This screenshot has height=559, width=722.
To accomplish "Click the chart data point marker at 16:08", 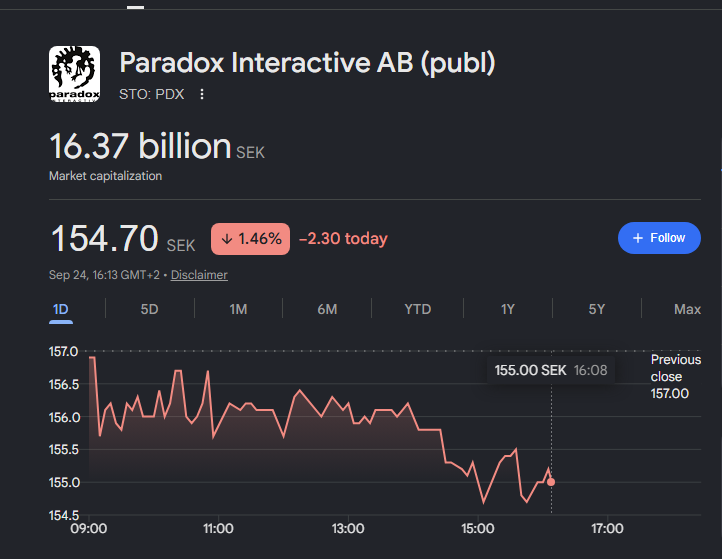I will coord(551,482).
